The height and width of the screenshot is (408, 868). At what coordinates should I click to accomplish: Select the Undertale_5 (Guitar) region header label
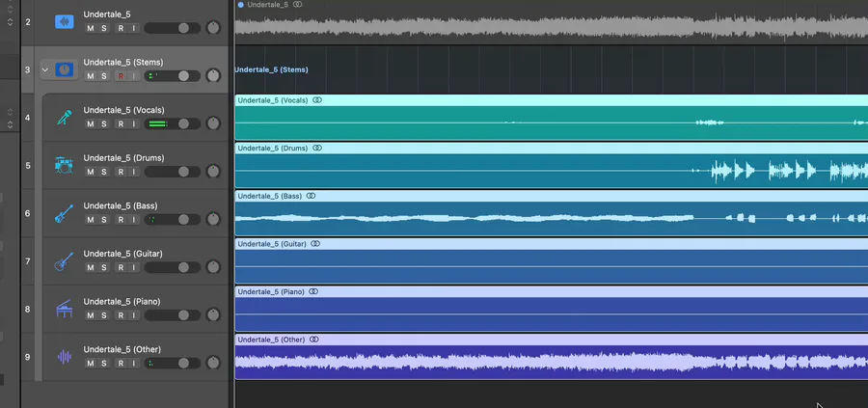pos(272,244)
